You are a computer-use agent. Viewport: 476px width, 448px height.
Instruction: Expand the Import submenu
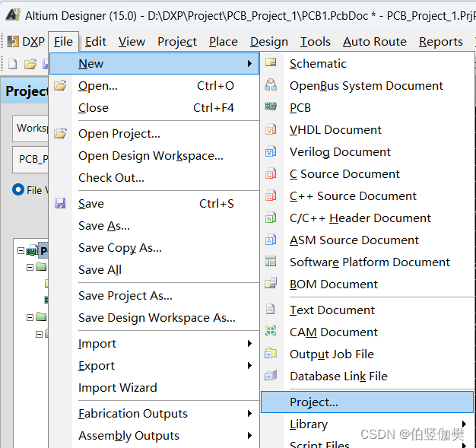tap(249, 344)
